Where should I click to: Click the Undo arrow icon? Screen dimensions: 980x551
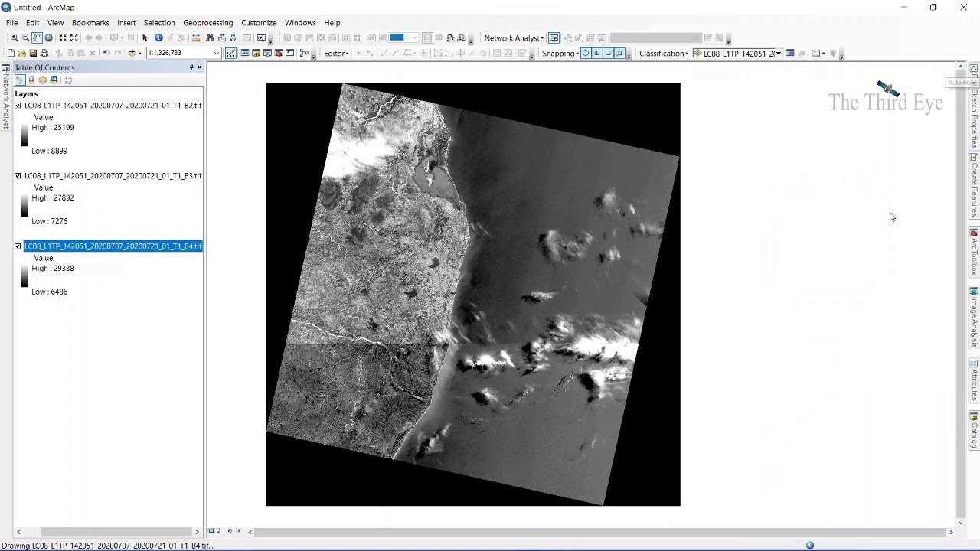106,53
